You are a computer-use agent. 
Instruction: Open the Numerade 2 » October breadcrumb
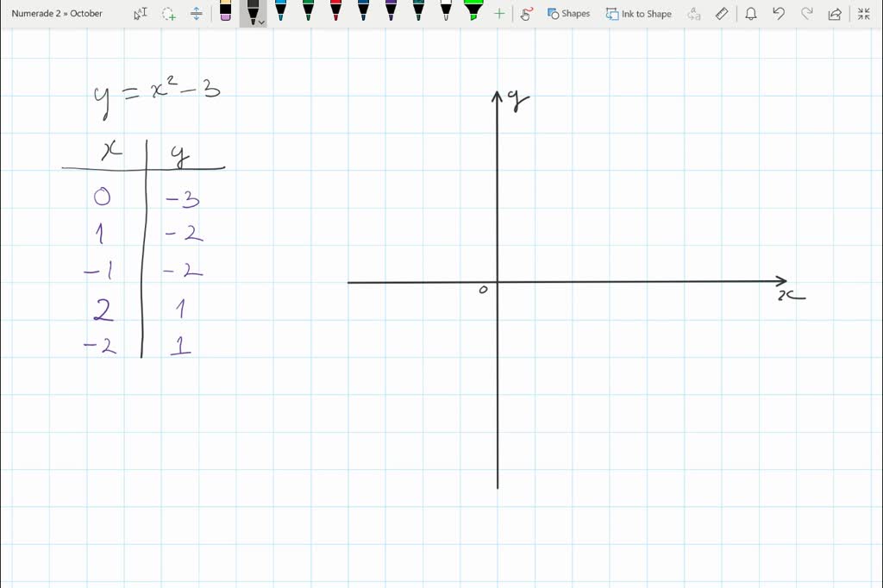pos(57,14)
